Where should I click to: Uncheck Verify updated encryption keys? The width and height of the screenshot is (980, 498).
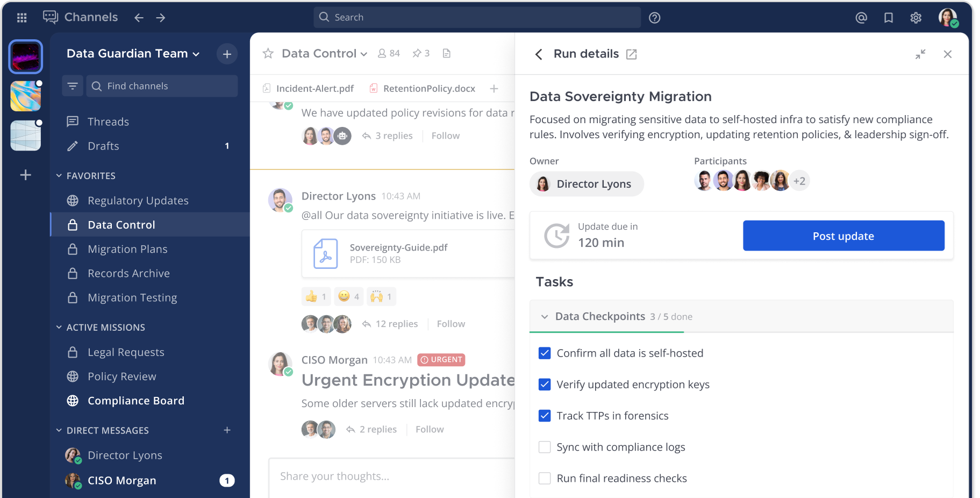coord(545,384)
